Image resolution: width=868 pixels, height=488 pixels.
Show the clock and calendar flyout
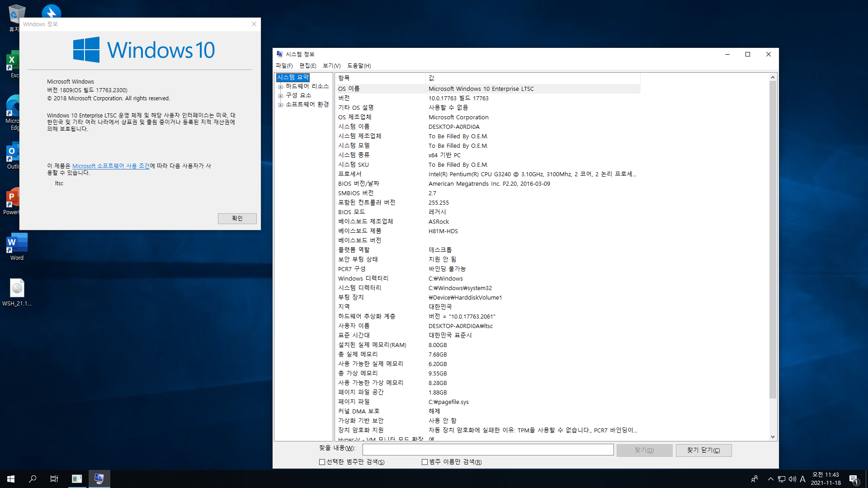tap(826, 479)
